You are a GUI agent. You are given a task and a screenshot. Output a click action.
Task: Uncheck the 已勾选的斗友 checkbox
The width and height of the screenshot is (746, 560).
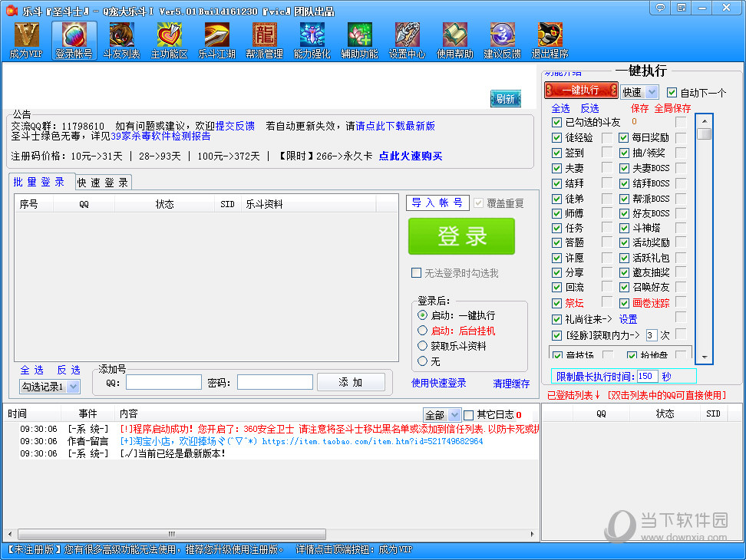(x=556, y=122)
